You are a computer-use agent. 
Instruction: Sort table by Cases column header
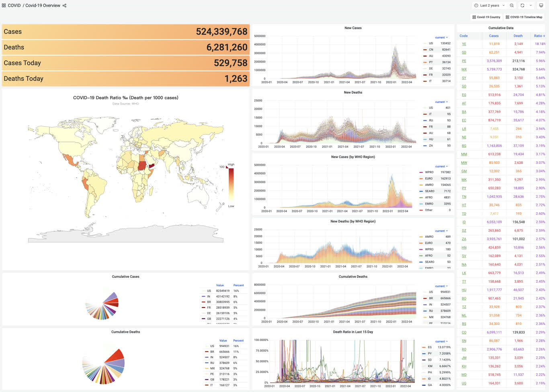point(494,36)
